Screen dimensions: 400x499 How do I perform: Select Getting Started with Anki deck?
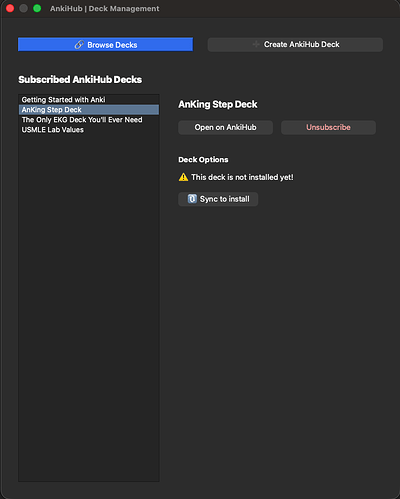[89, 100]
